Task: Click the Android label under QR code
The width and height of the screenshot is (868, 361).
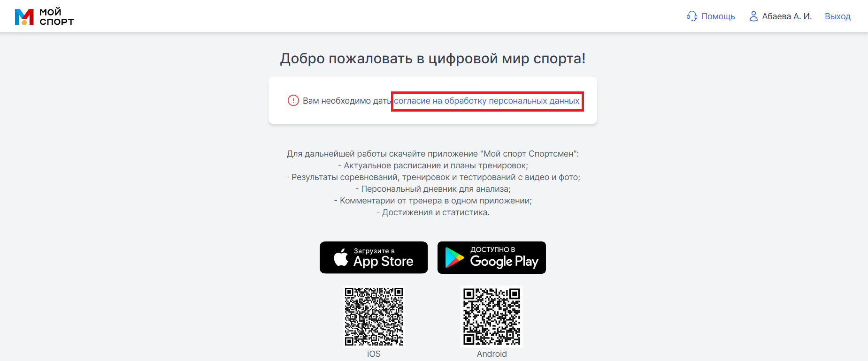Action: (x=492, y=354)
